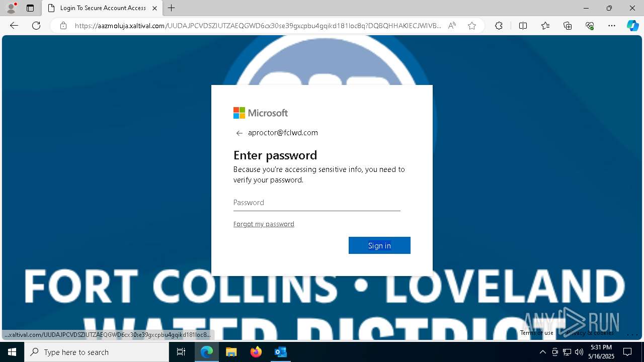Add this page to favorites star
The height and width of the screenshot is (362, 644).
472,26
